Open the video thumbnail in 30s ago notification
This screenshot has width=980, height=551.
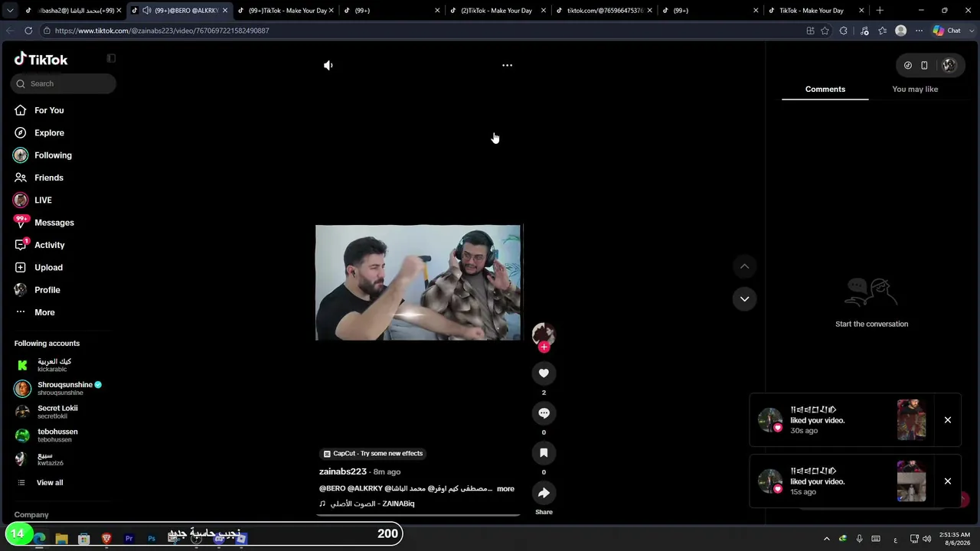point(911,420)
